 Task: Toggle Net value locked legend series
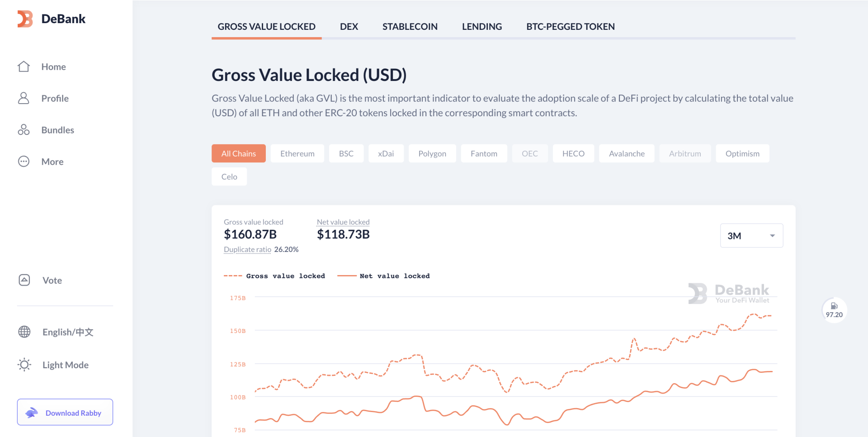(x=383, y=276)
